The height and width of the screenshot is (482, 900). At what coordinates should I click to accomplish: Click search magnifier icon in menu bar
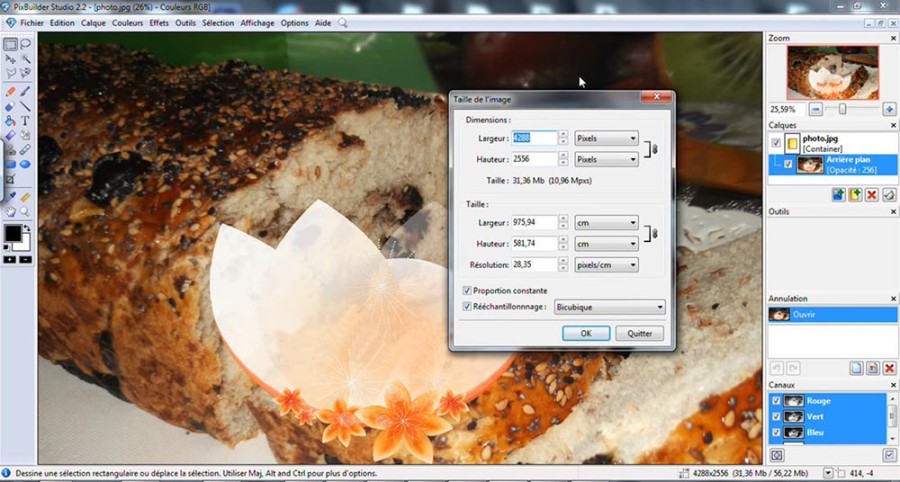343,23
